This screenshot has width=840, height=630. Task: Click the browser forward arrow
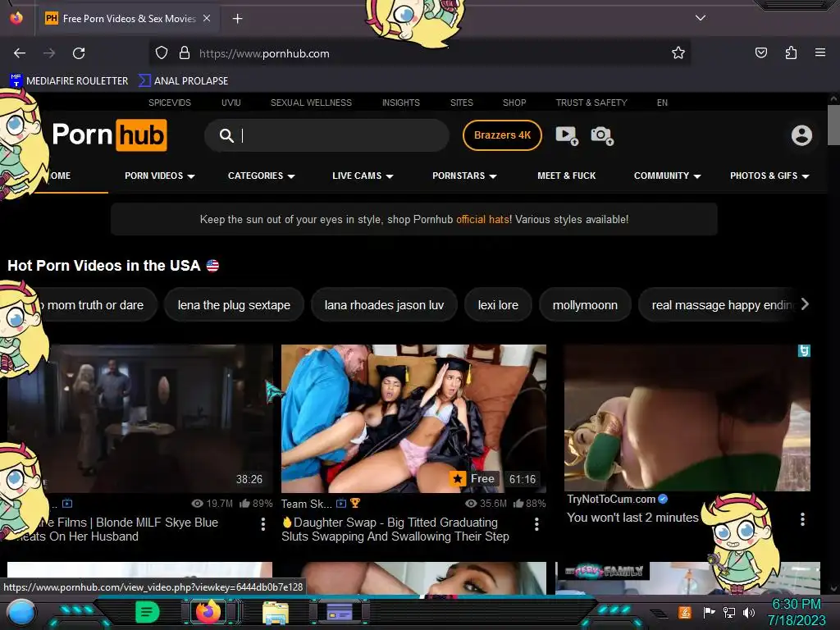(49, 53)
